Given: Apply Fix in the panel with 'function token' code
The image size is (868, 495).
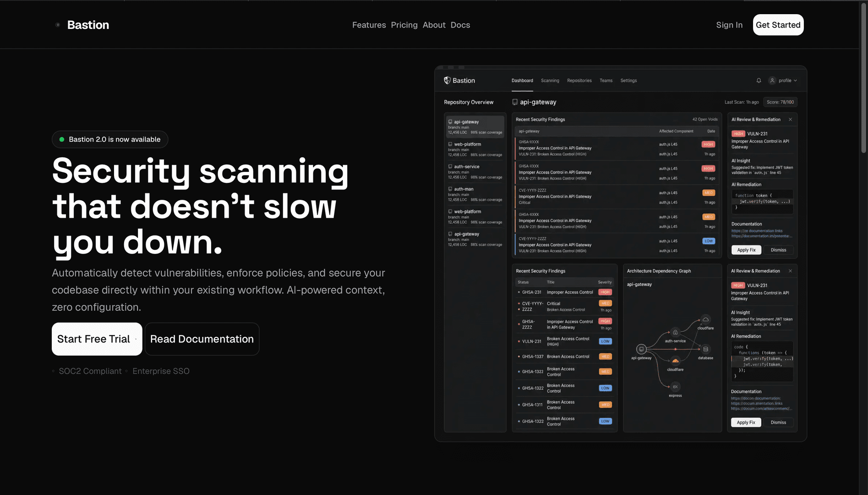Looking at the screenshot, I should tap(746, 250).
